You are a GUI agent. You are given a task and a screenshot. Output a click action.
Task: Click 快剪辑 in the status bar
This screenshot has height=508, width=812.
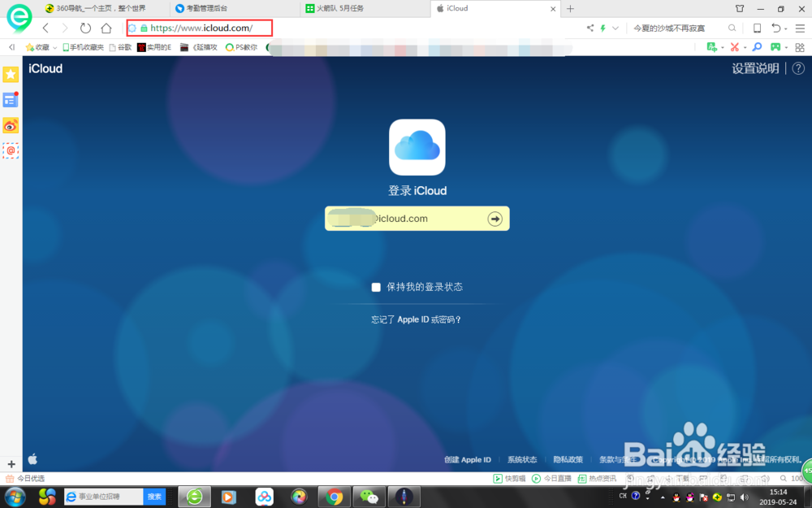click(x=510, y=479)
